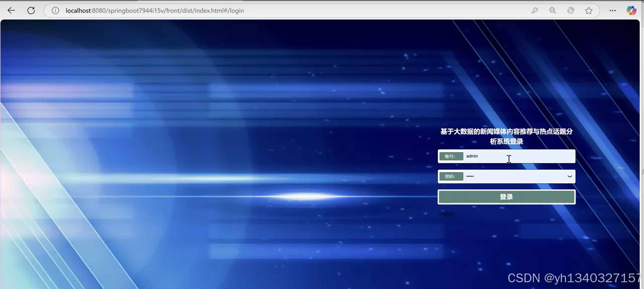Select the localhost URL in the address bar
The height and width of the screenshot is (289, 644).
click(x=154, y=11)
